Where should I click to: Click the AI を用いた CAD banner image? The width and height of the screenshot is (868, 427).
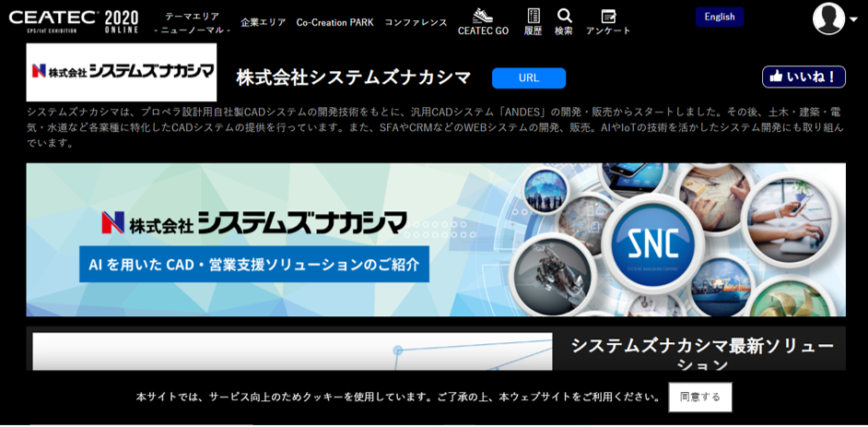[x=436, y=240]
